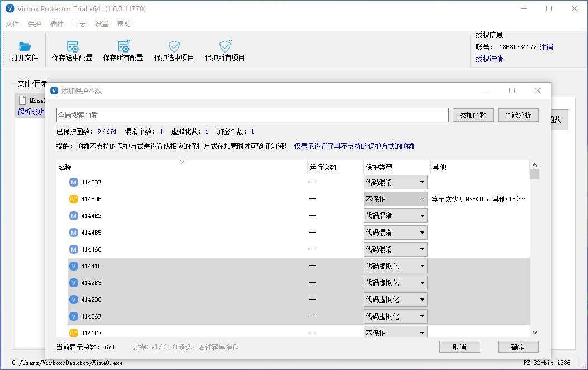Click the orange icon of function 4141FF
588x370 pixels.
(74, 333)
